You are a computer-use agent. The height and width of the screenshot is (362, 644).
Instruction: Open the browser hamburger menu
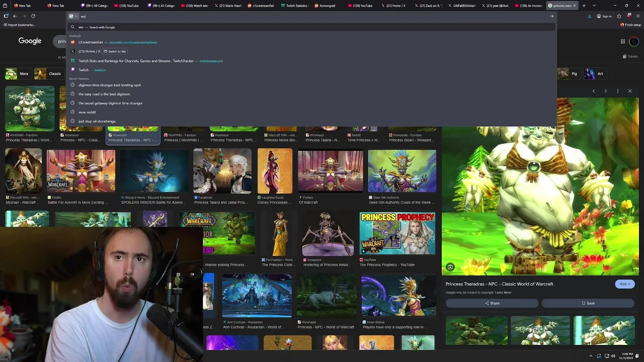[x=638, y=16]
